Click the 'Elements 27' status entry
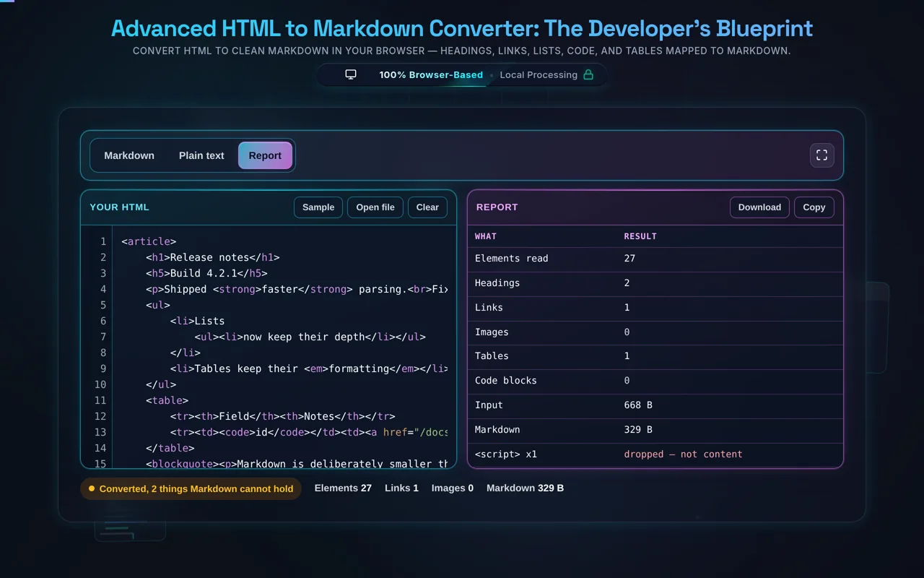The image size is (924, 578). click(x=343, y=488)
